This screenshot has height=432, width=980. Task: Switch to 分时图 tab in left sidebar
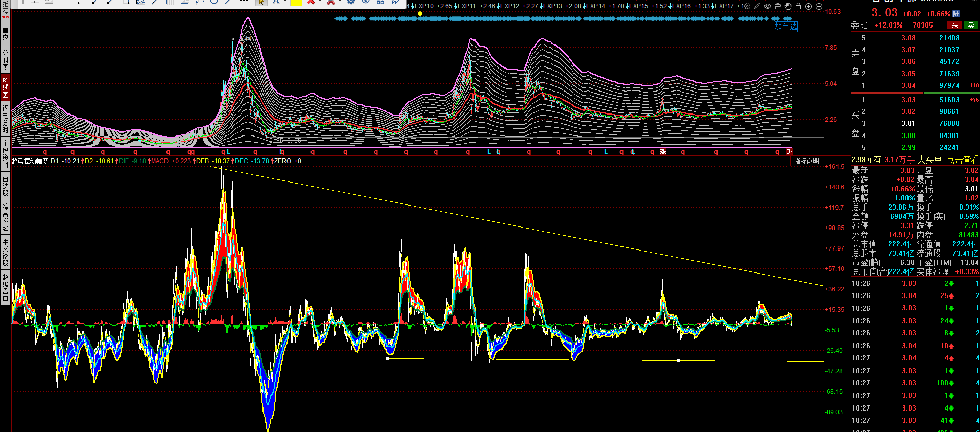coord(5,60)
